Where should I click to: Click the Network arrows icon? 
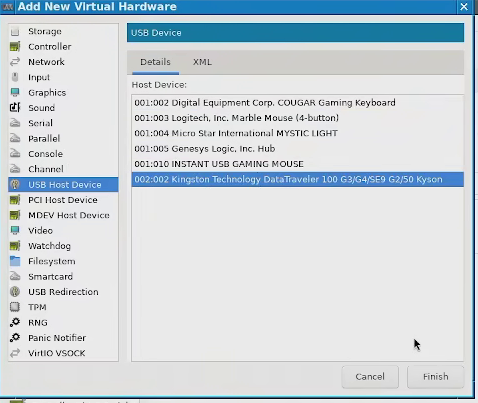click(15, 62)
